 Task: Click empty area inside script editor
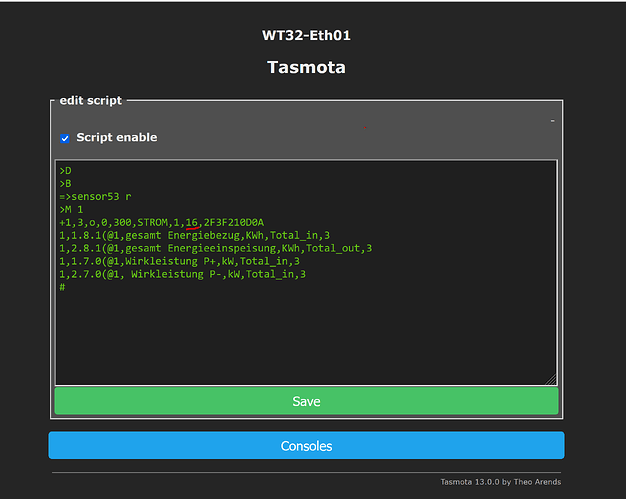point(306,335)
